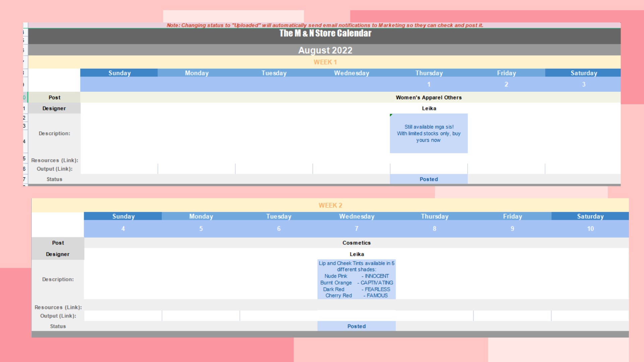644x362 pixels.
Task: Click the green comment indicator on description cell
Action: coord(391,115)
